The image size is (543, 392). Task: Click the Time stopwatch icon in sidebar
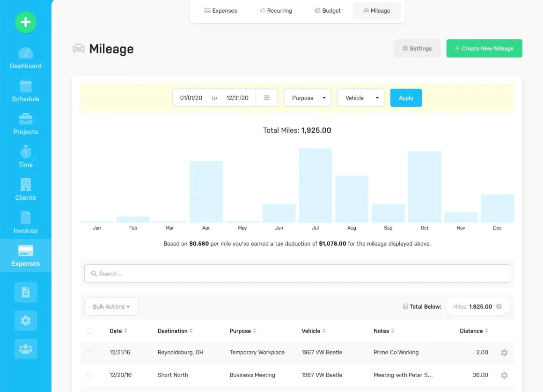26,152
